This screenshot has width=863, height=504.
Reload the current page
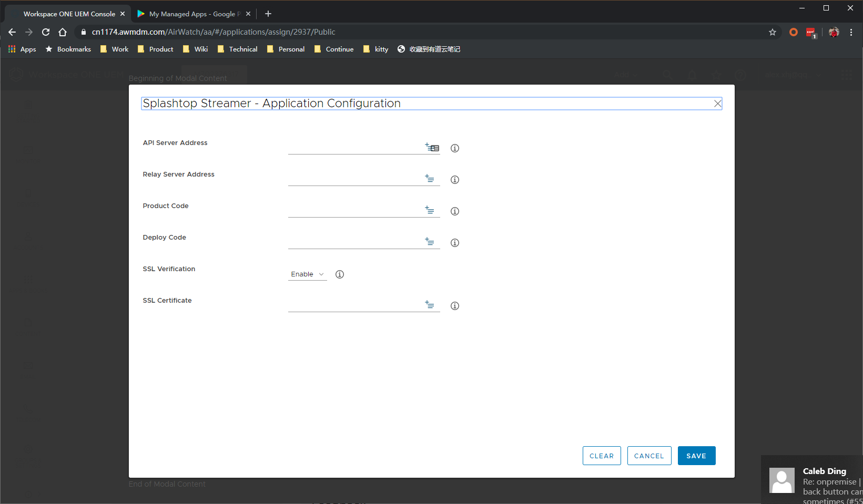pyautogui.click(x=46, y=32)
